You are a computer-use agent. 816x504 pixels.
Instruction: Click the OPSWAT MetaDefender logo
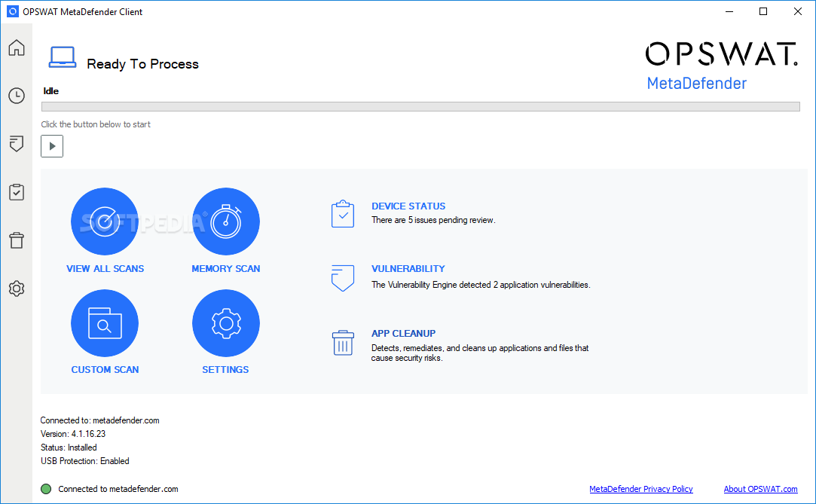click(721, 66)
